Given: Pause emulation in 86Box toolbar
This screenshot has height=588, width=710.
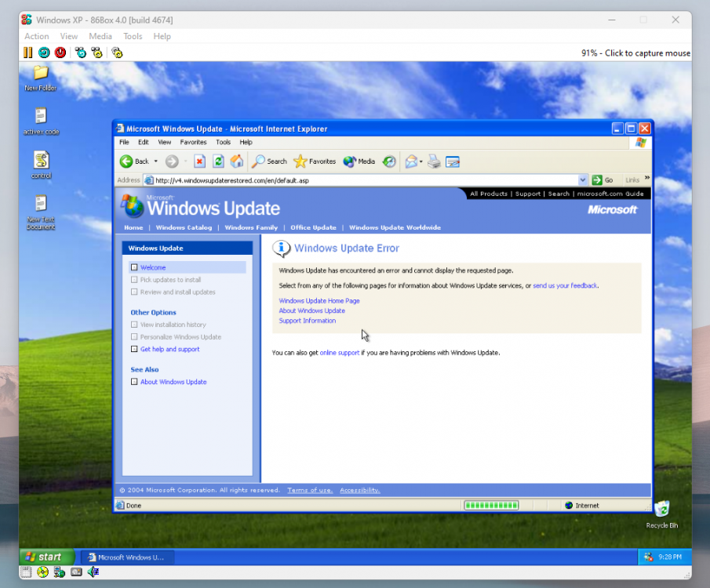Looking at the screenshot, I should tap(29, 53).
